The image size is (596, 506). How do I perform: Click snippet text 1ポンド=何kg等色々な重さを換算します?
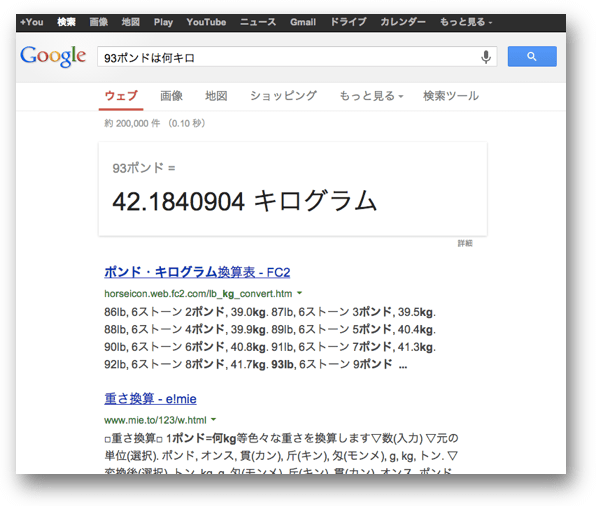268,438
